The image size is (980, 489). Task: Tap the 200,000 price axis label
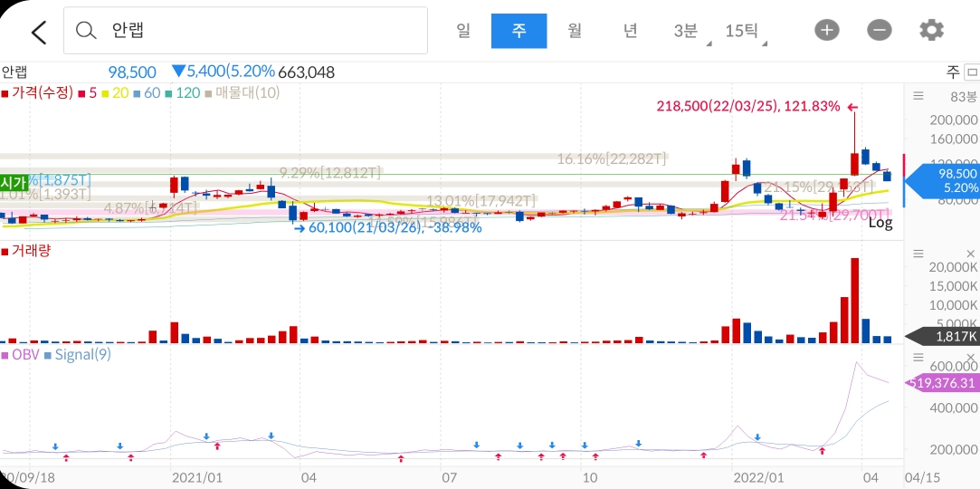tap(954, 120)
